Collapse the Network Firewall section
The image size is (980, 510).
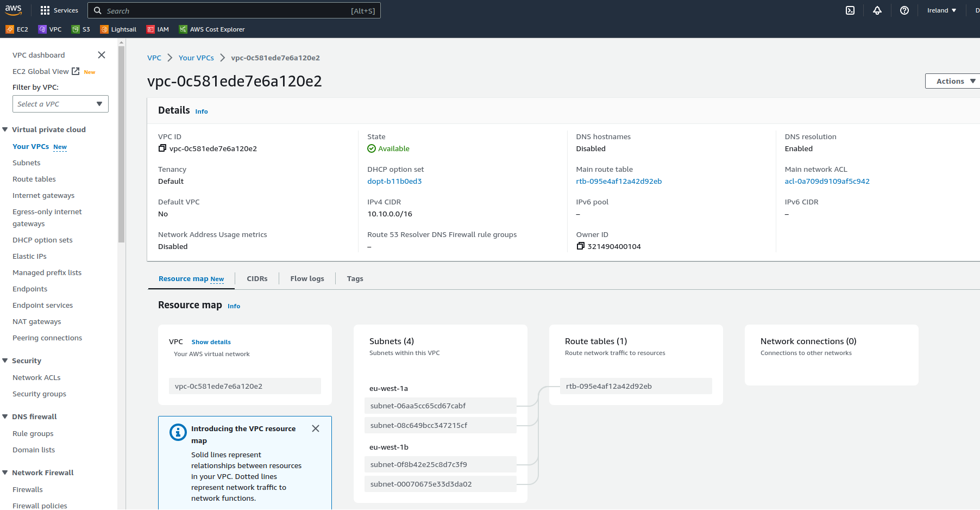5,472
